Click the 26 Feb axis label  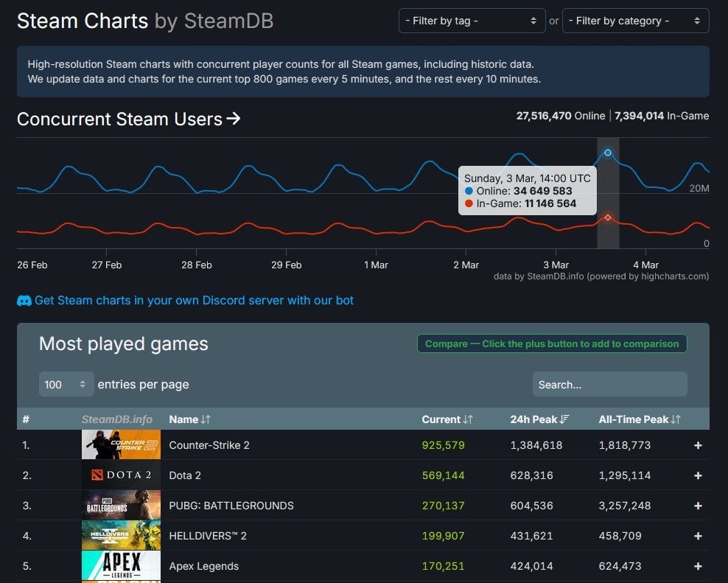32,265
